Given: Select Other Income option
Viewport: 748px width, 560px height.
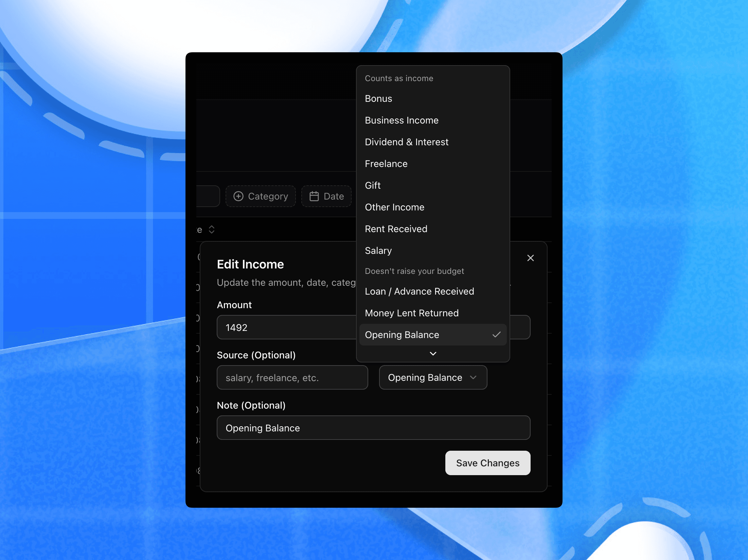Looking at the screenshot, I should point(433,207).
